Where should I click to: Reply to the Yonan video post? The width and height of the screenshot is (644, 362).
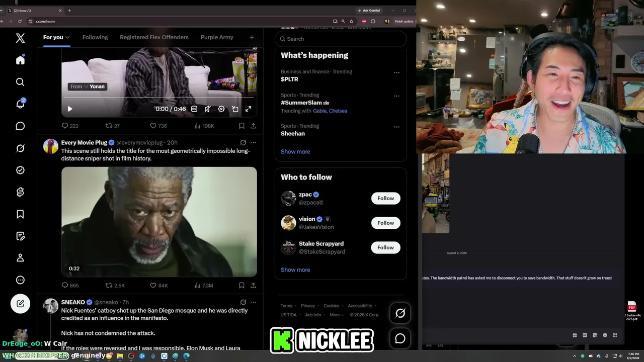pyautogui.click(x=70, y=126)
